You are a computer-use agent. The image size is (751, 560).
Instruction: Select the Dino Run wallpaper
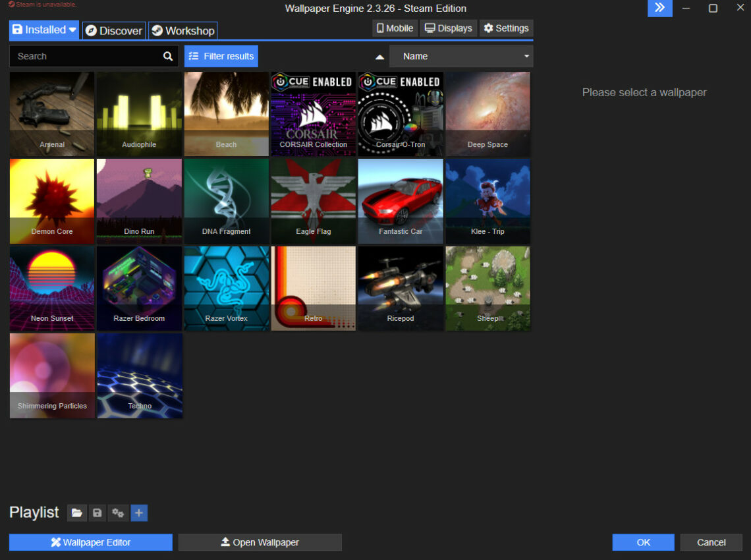(140, 201)
